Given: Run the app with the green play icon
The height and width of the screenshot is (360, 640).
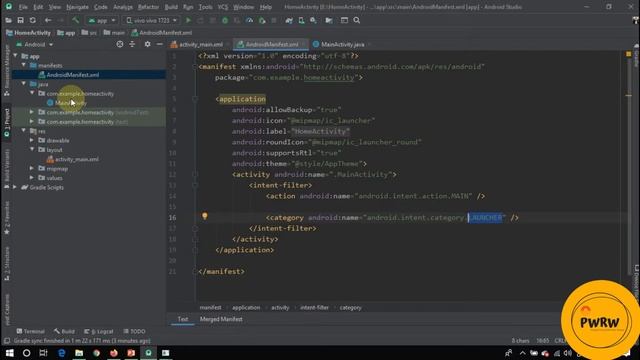Looking at the screenshot, I should 188,20.
